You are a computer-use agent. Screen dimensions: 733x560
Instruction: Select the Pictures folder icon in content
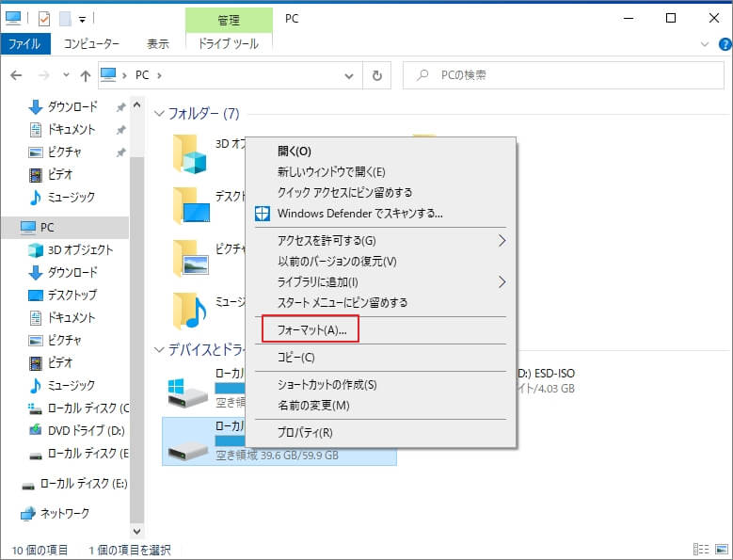tap(190, 259)
